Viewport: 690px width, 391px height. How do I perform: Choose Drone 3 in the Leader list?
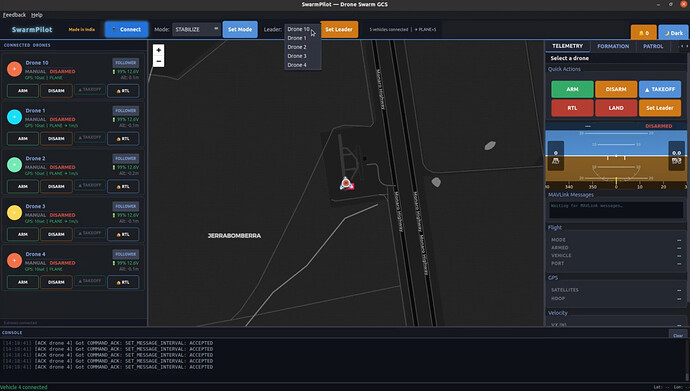tap(302, 56)
